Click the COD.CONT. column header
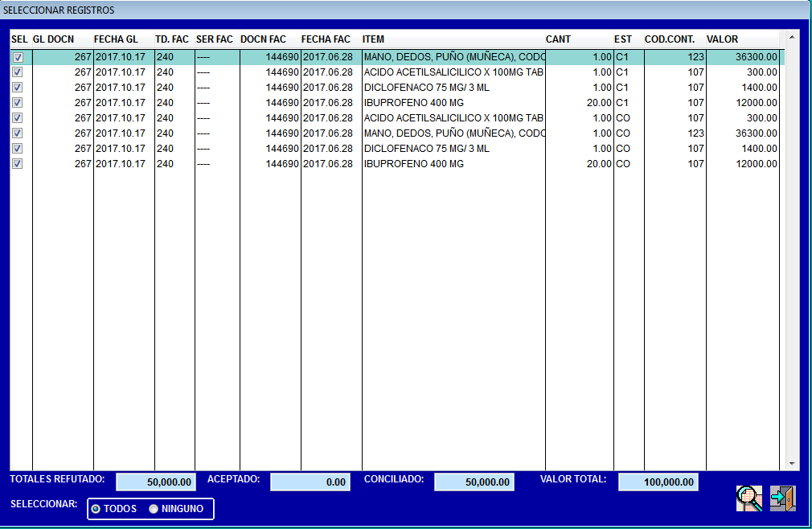 coord(675,39)
